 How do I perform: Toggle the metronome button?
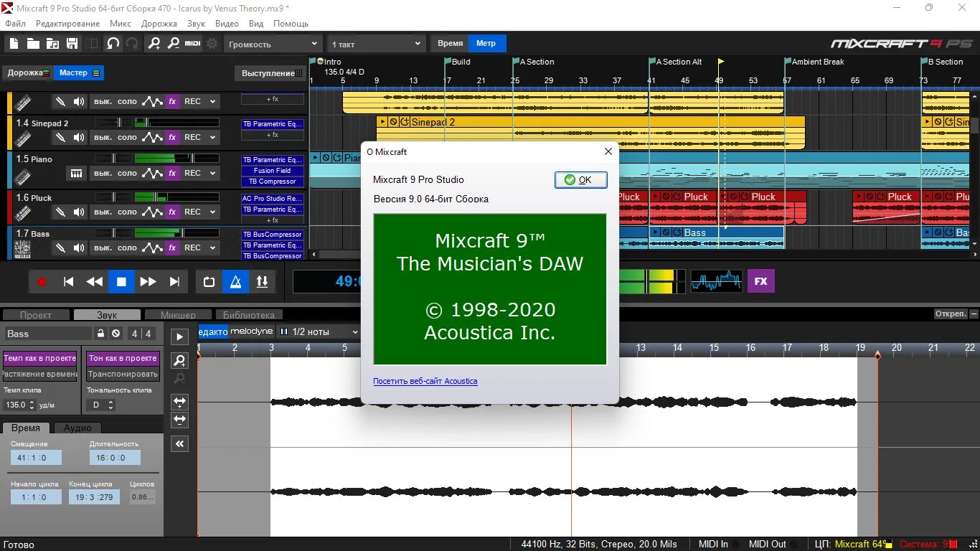236,281
